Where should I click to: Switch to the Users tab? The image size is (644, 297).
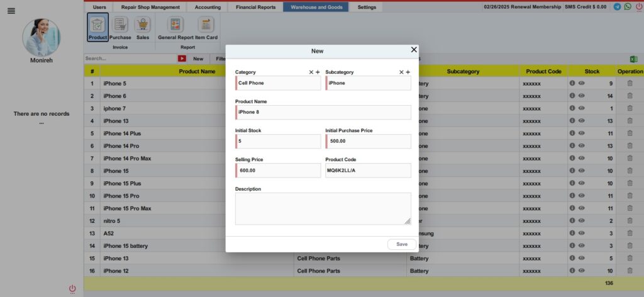click(x=99, y=7)
